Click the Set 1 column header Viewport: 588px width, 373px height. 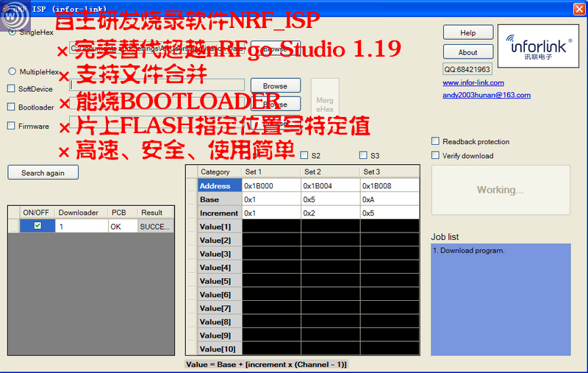(271, 171)
